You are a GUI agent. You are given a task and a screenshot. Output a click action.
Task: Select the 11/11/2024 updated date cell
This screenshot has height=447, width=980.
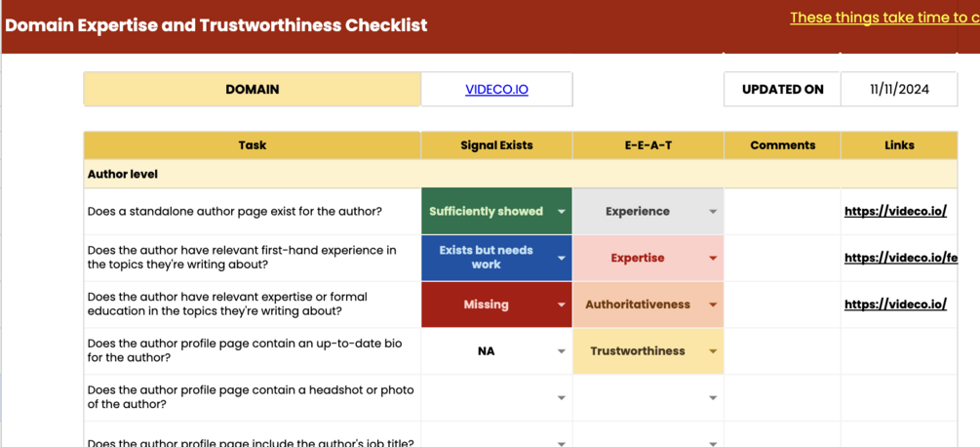(899, 90)
